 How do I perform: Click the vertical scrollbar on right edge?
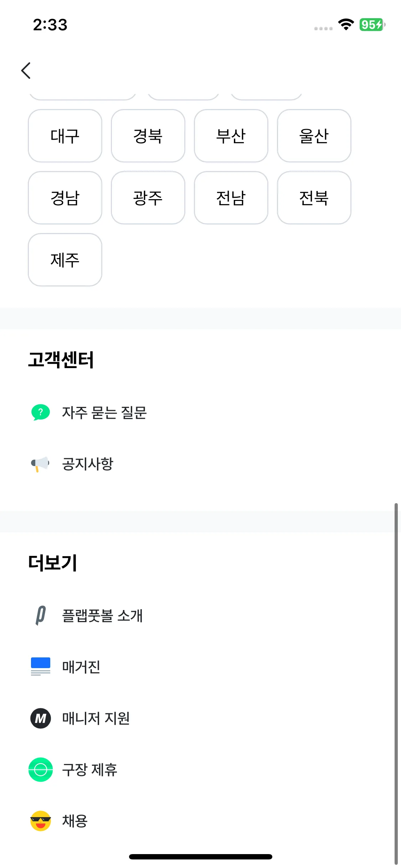(396, 677)
